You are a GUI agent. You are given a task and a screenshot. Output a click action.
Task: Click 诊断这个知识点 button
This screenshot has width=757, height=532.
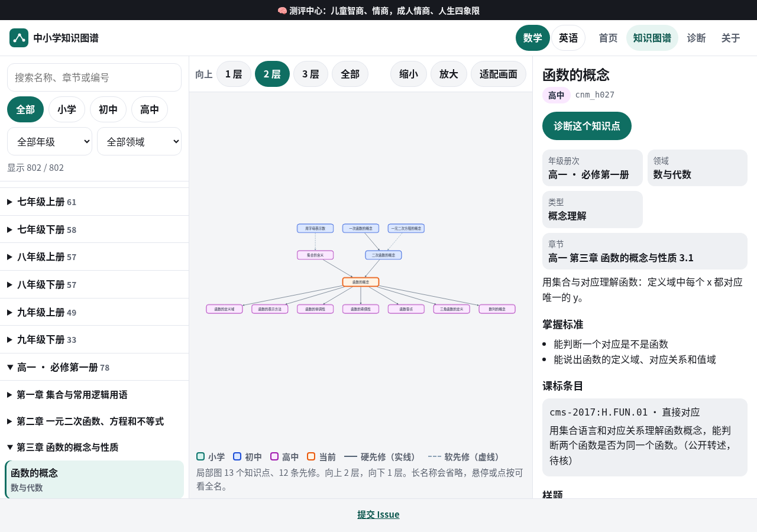click(x=587, y=126)
